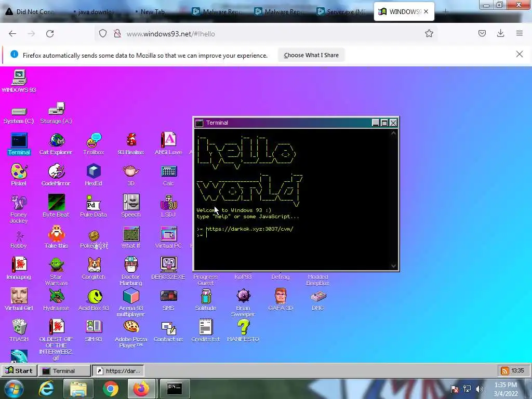The height and width of the screenshot is (399, 532).
Task: Click Choose What I Share button
Action: [311, 55]
